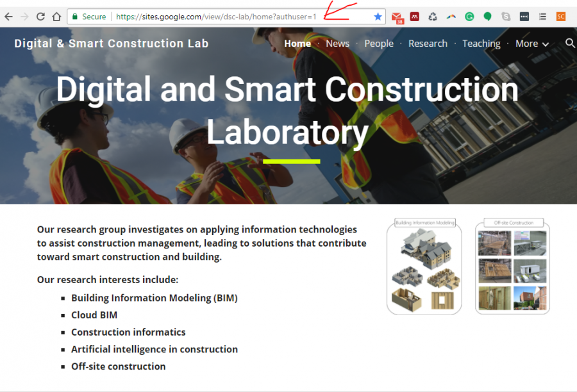This screenshot has height=392, width=577.
Task: Reload the page with the refresh icon
Action: pos(40,17)
